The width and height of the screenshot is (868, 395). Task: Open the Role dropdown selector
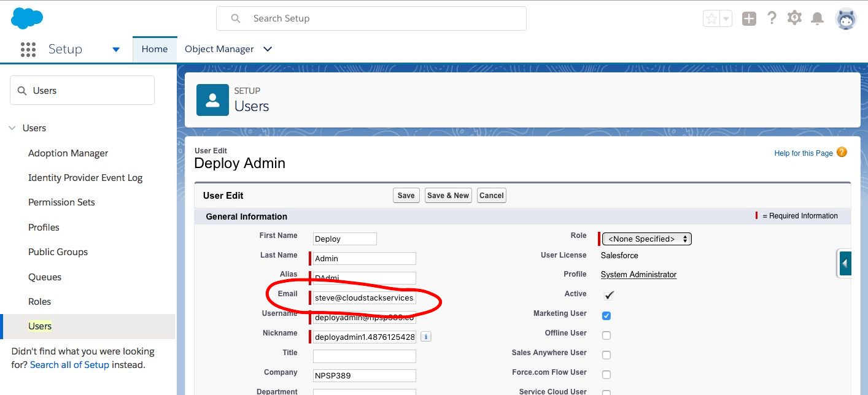[647, 239]
